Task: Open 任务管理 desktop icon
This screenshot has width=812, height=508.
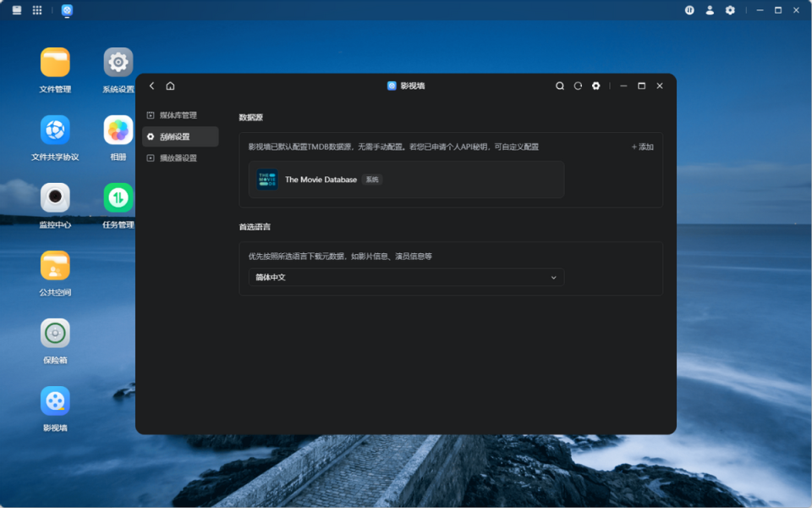Action: point(118,198)
